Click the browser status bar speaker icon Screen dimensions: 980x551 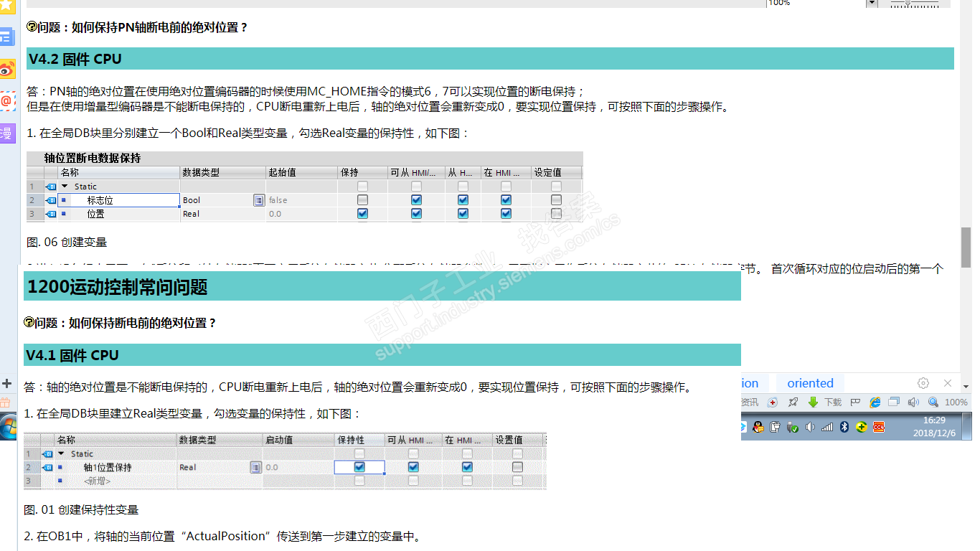tap(913, 402)
